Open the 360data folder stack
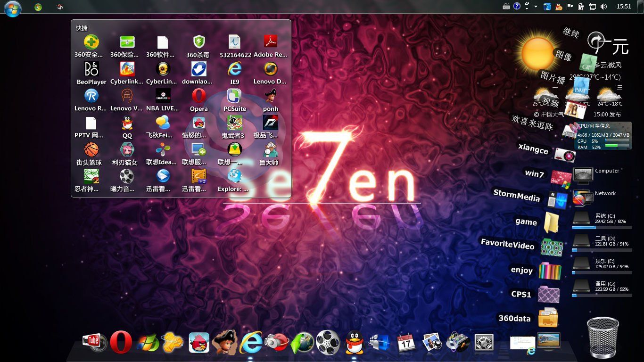This screenshot has width=644, height=362. 548,317
